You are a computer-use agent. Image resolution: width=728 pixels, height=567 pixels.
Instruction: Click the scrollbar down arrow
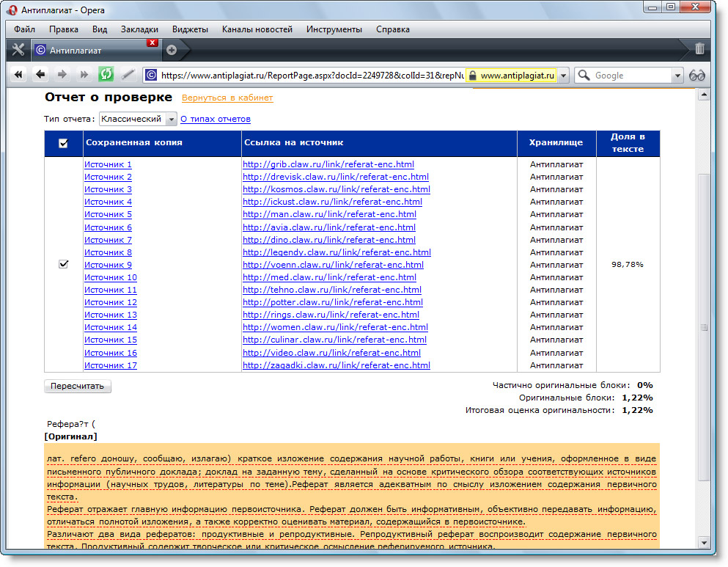(704, 542)
